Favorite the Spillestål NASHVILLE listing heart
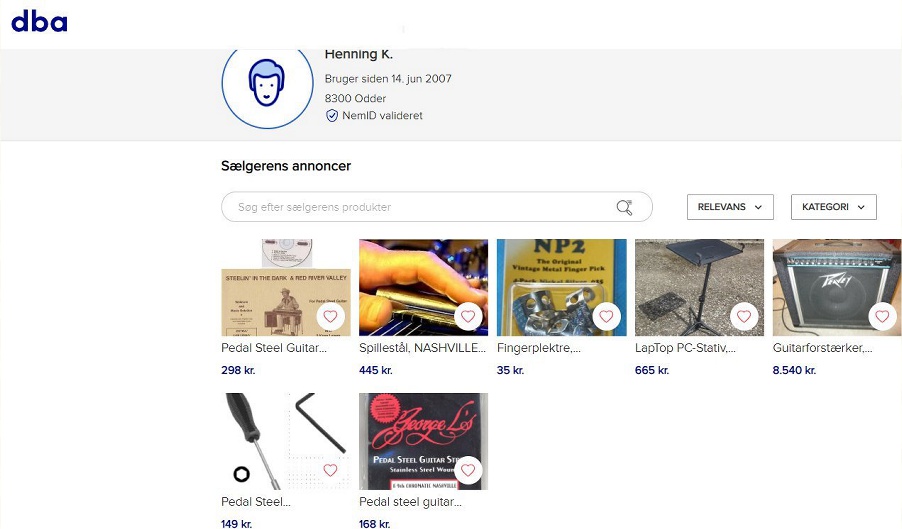 pos(468,316)
